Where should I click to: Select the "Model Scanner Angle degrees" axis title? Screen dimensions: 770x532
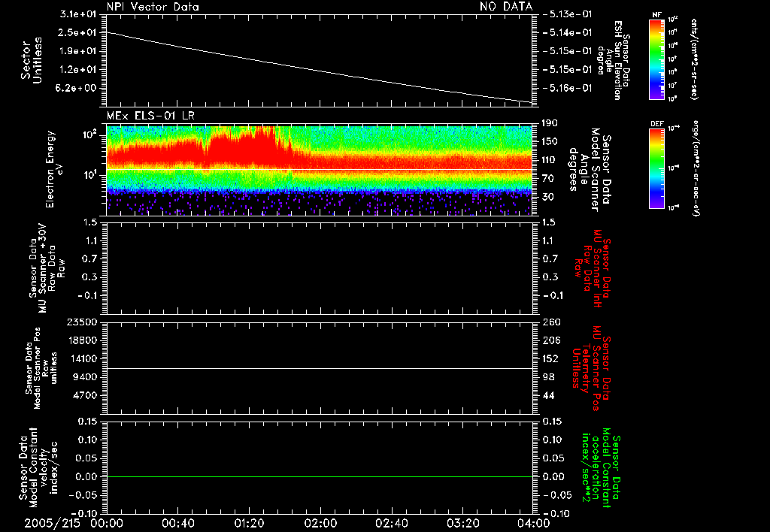click(590, 170)
